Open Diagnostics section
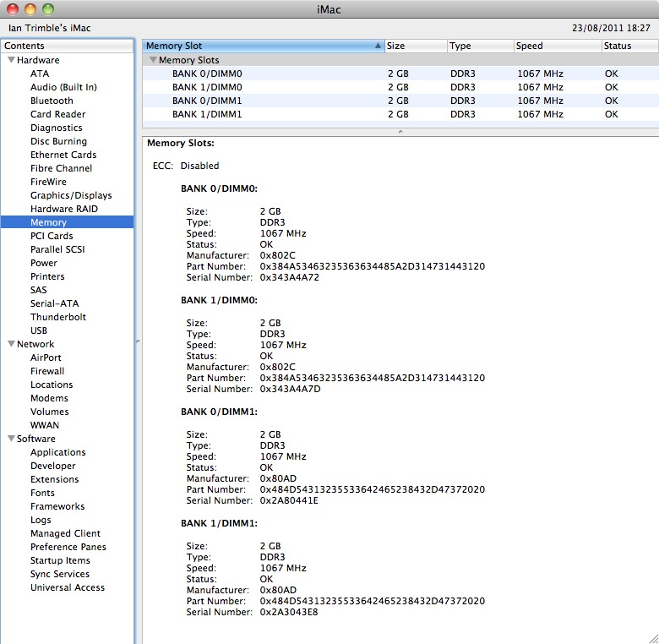This screenshot has height=644, width=659. 57,128
